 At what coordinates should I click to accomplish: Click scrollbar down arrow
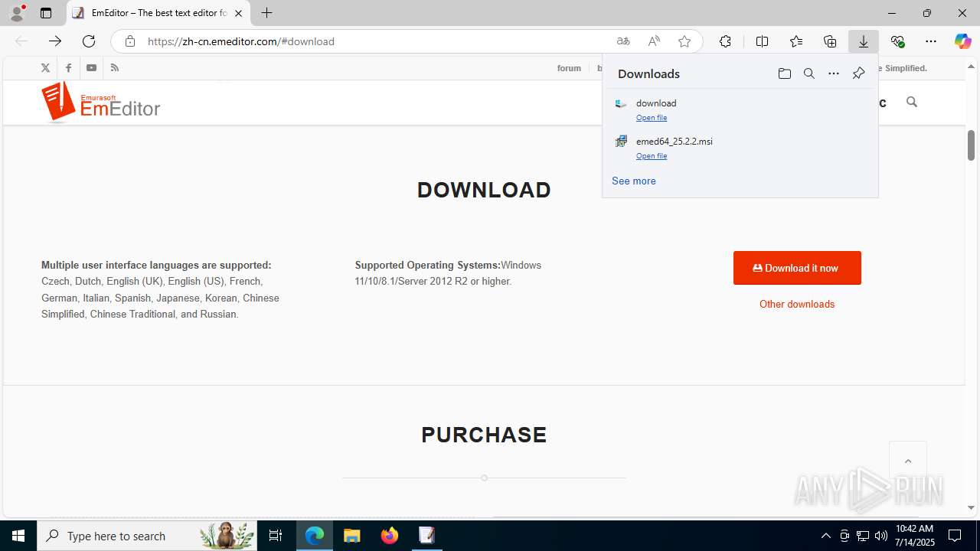(971, 507)
